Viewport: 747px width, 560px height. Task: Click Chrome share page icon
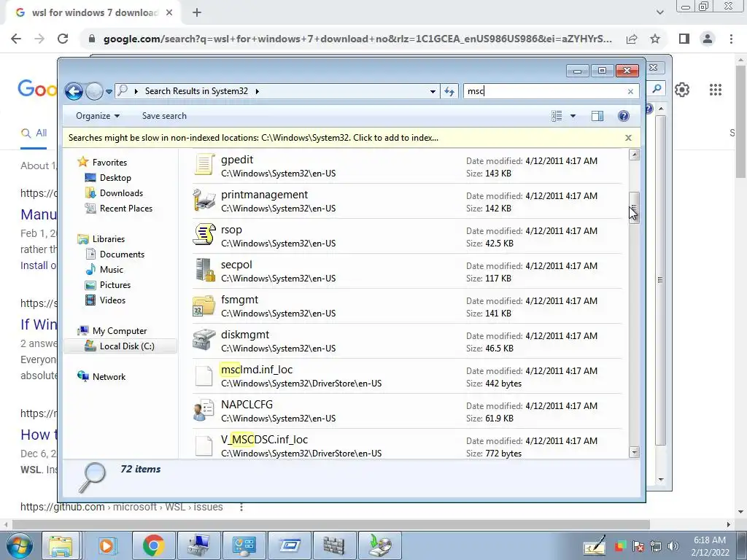pos(632,39)
